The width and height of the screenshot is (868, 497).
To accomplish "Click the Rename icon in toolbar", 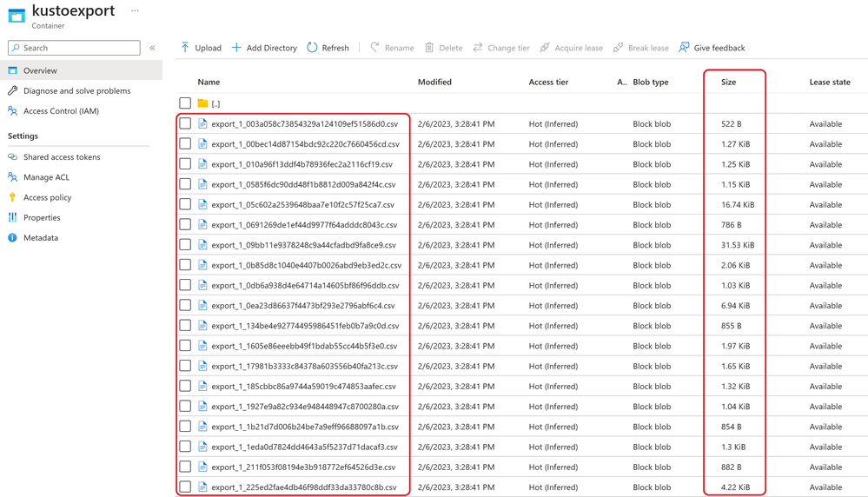I will coord(374,48).
